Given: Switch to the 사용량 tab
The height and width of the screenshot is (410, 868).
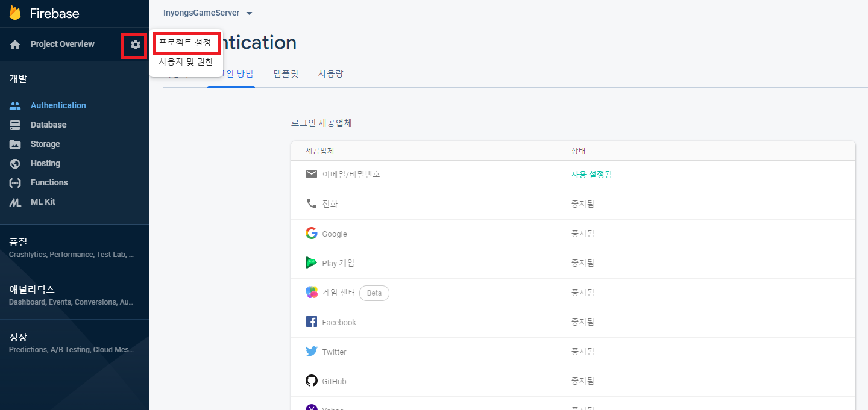Looking at the screenshot, I should pos(331,74).
